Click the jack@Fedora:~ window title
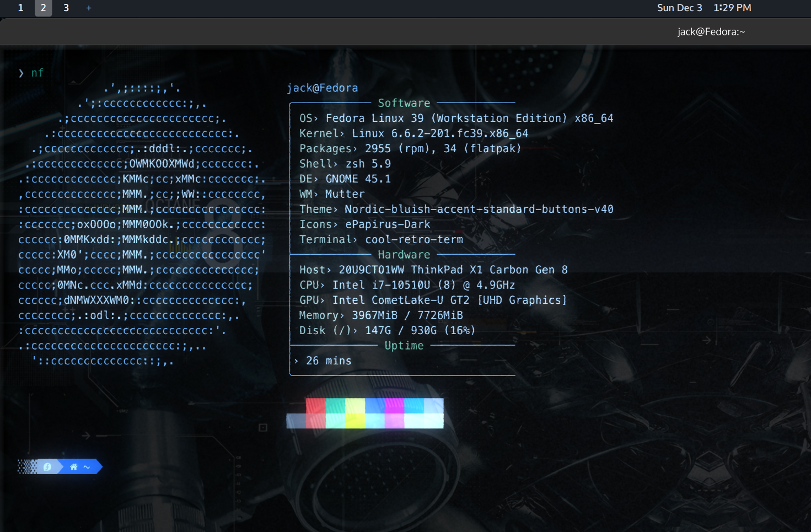The width and height of the screenshot is (811, 532). click(712, 31)
